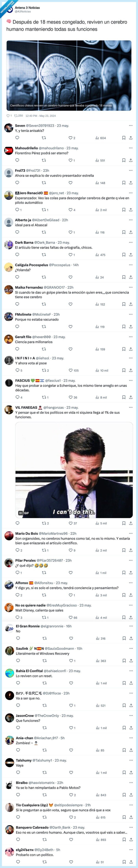
Task: Pause the crying man GIF
Action: [21, 513]
